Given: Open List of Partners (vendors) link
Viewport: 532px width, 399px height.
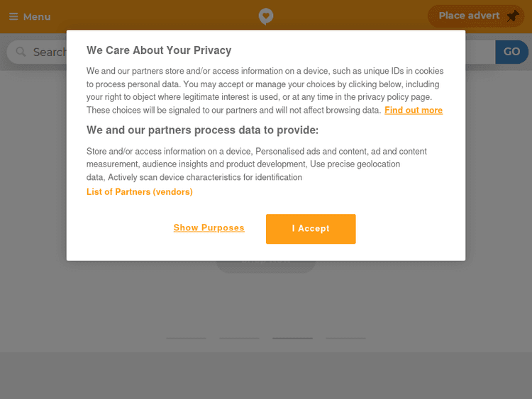Looking at the screenshot, I should point(140,192).
